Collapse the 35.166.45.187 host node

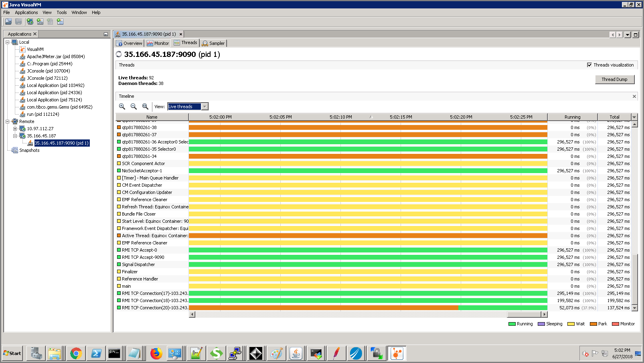(x=15, y=136)
